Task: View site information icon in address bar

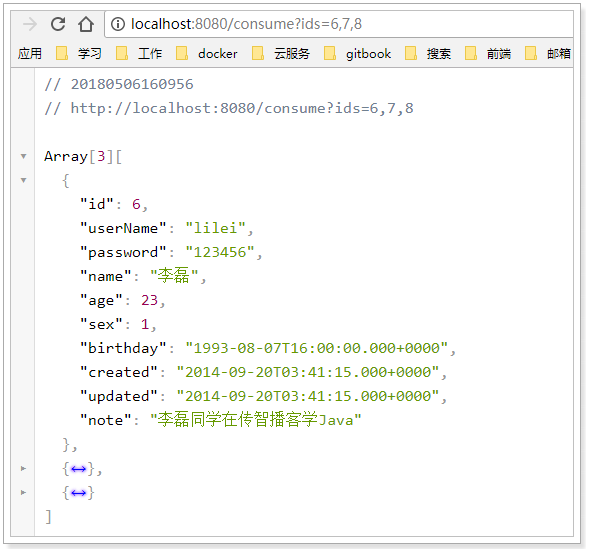Action: (x=118, y=24)
